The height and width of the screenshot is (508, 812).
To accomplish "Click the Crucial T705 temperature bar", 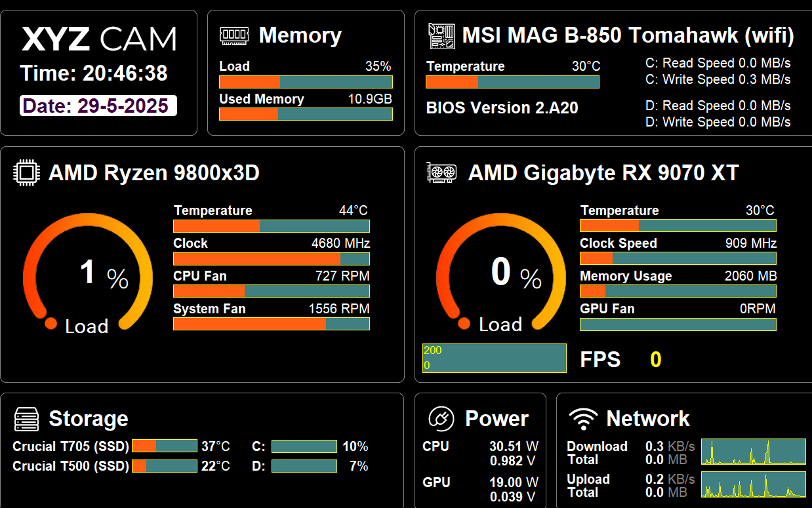I will [165, 446].
